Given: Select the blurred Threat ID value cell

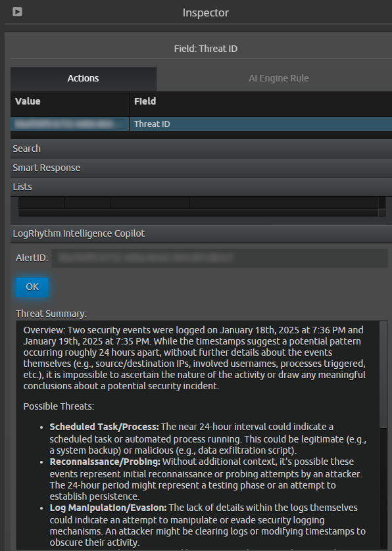Looking at the screenshot, I should 70,124.
